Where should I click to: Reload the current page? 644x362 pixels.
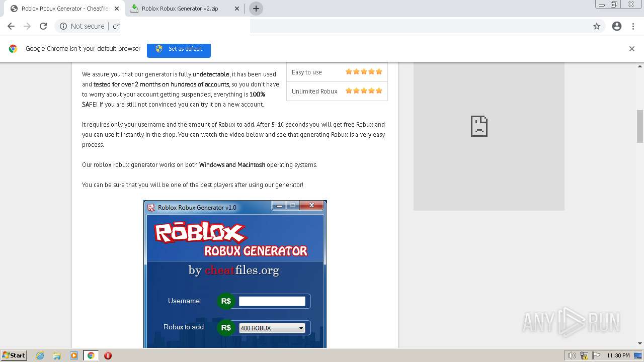pos(43,26)
